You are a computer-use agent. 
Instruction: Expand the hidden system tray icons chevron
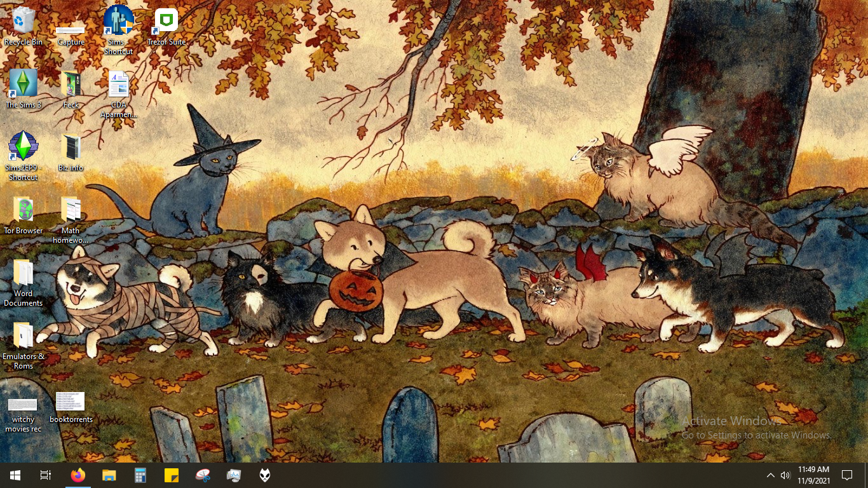(770, 475)
